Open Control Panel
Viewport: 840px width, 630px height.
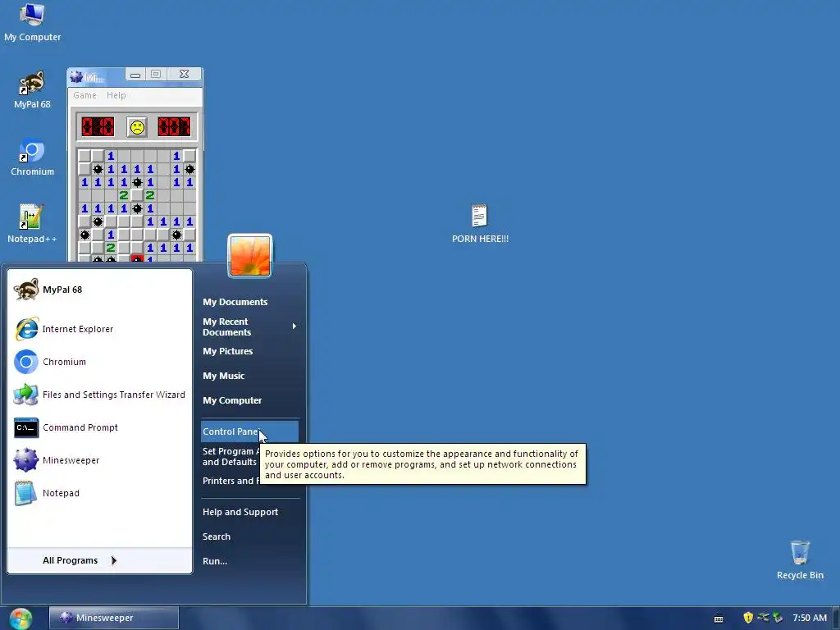249,431
